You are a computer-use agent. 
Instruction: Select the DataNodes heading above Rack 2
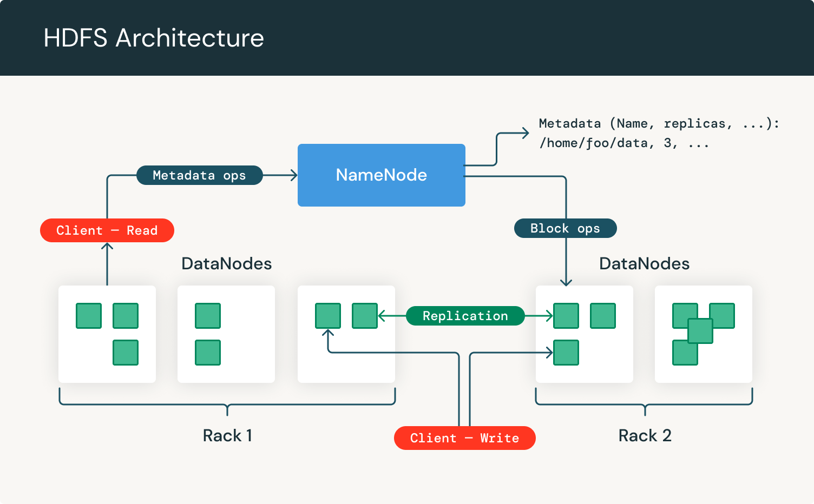pyautogui.click(x=644, y=263)
